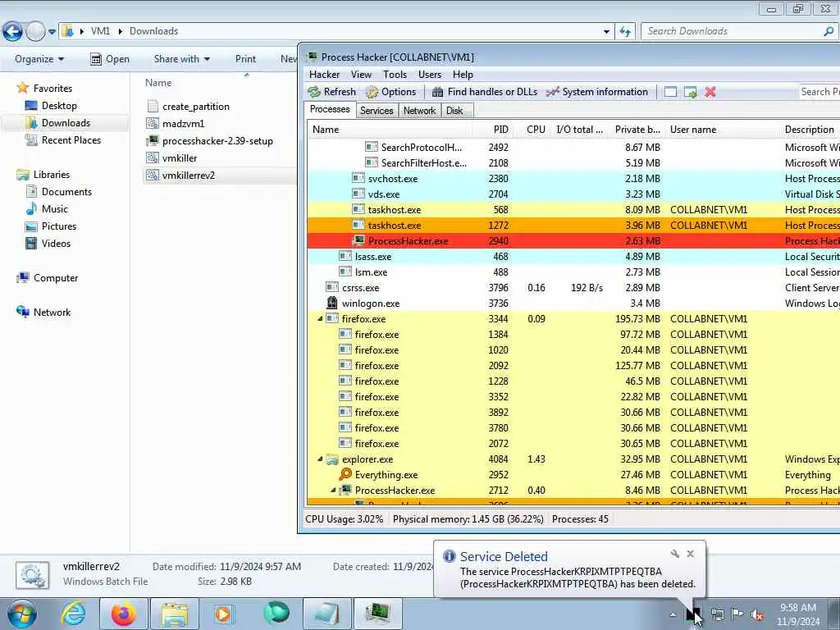Click the Open button in Explorer toolbar
This screenshot has height=630, width=840.
click(110, 59)
